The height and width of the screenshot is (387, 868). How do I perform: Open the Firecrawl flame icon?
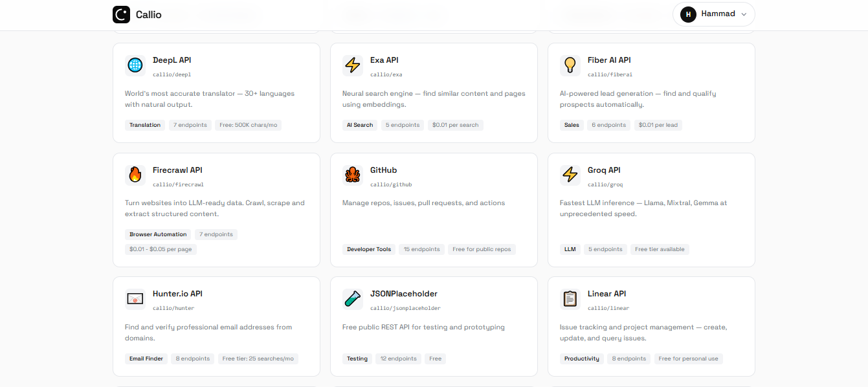[x=134, y=175]
